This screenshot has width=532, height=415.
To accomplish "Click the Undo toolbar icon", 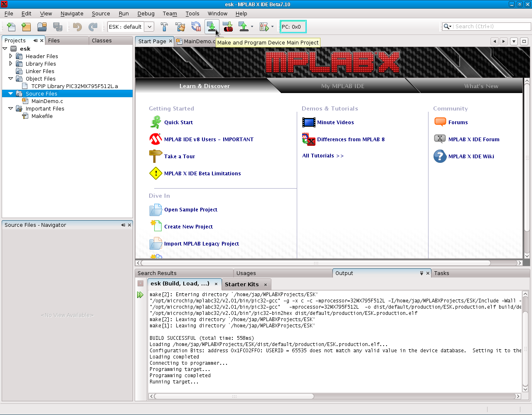I will [x=77, y=27].
